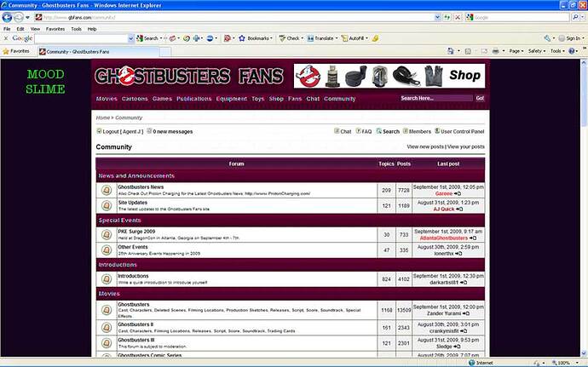Open the View menu
This screenshot has width=588, height=367.
coord(35,29)
